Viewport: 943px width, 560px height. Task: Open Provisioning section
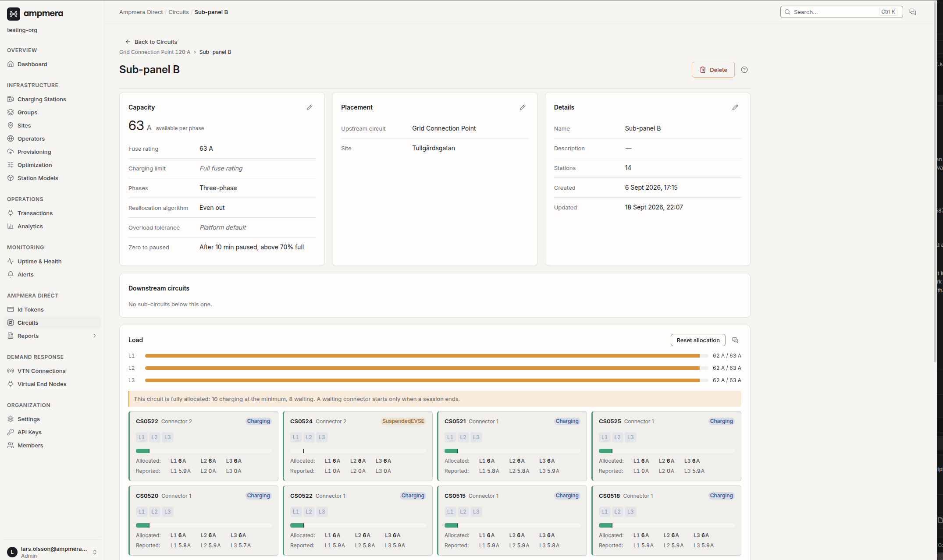(x=52, y=152)
